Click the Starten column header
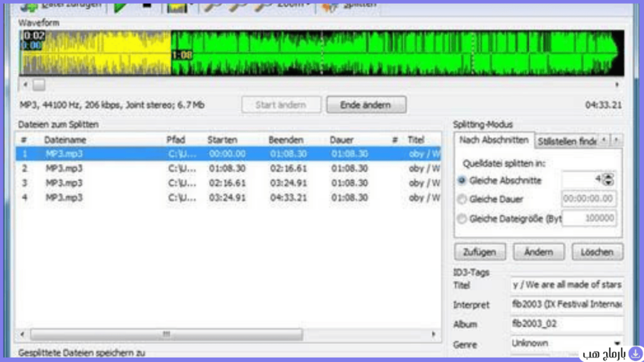 (222, 140)
